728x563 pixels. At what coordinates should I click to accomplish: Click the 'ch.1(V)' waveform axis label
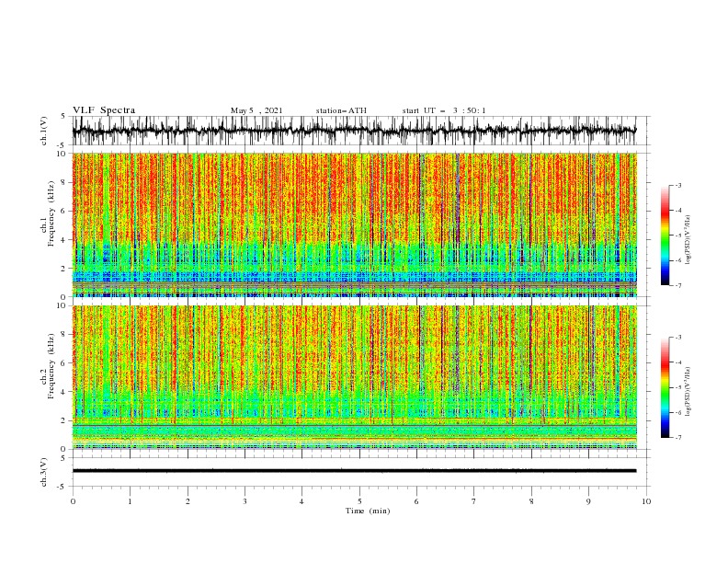44,131
